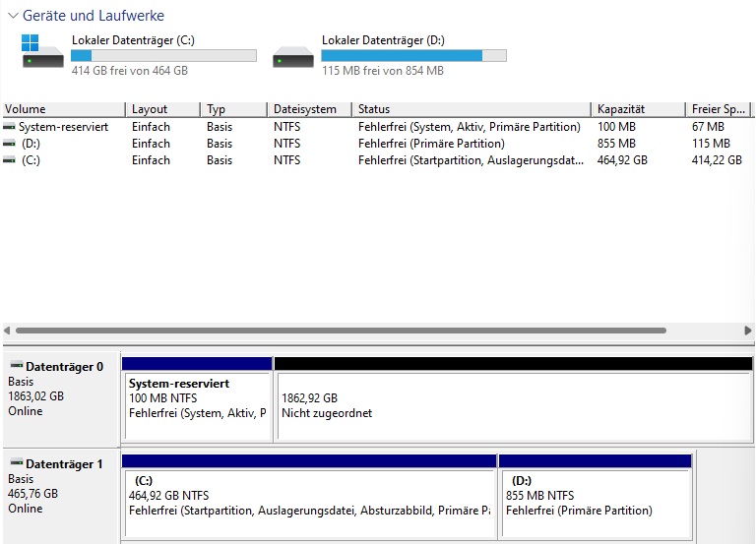Click the Basis cell in (C:) row

(x=220, y=160)
